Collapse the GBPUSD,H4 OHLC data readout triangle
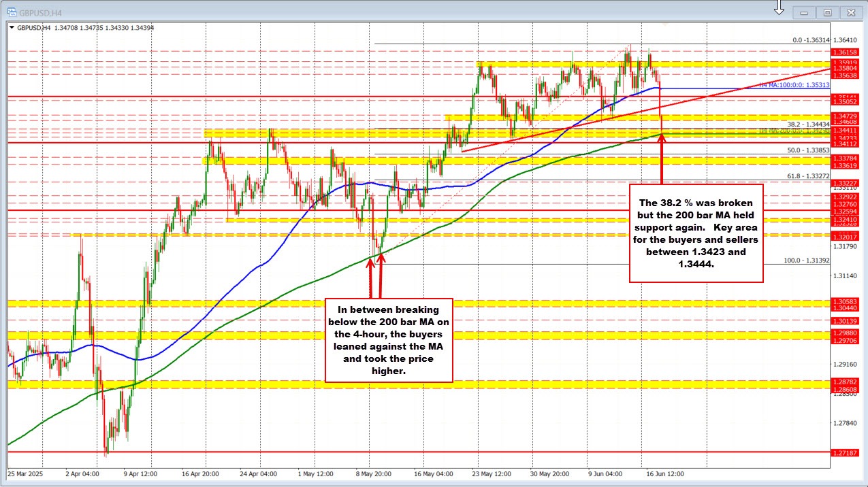The width and height of the screenshot is (868, 487). [x=11, y=27]
